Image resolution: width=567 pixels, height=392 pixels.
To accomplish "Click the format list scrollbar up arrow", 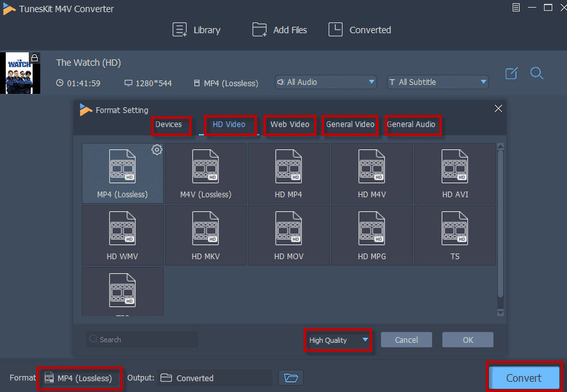I will coord(501,147).
